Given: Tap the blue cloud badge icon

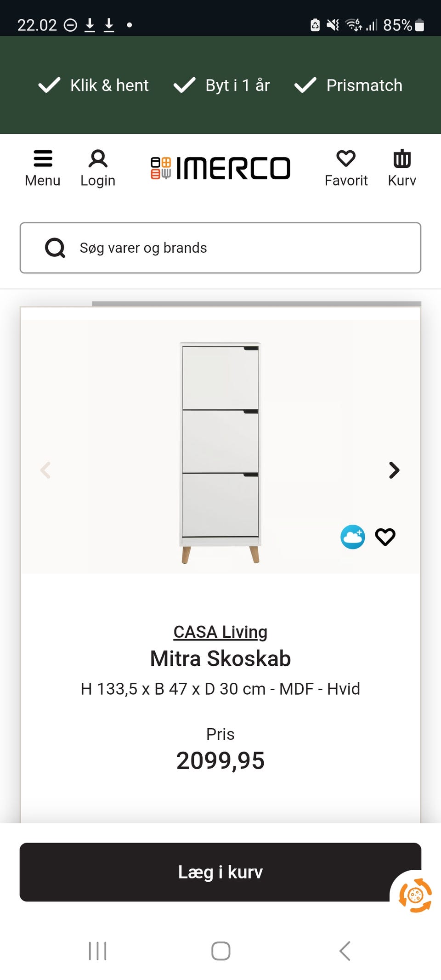Looking at the screenshot, I should pyautogui.click(x=352, y=537).
